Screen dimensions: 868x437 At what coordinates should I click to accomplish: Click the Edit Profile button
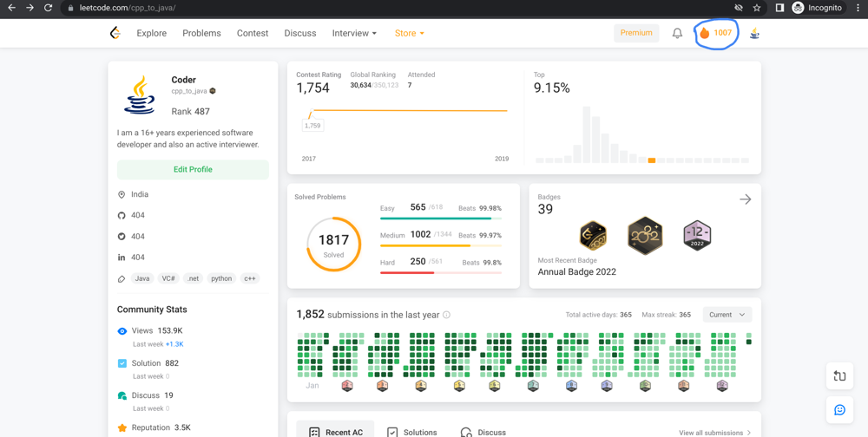[x=193, y=169]
